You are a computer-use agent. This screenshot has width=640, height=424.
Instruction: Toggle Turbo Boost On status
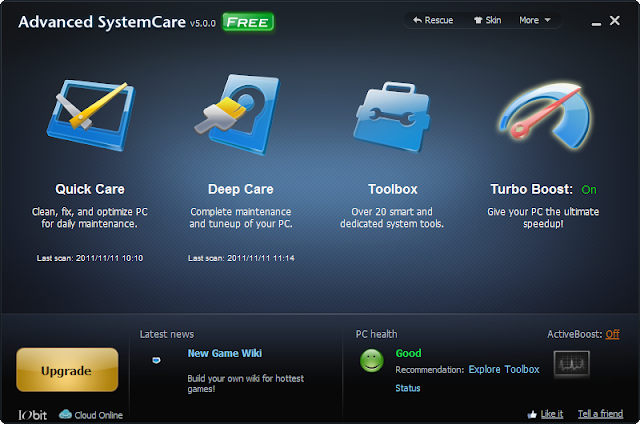pyautogui.click(x=589, y=190)
